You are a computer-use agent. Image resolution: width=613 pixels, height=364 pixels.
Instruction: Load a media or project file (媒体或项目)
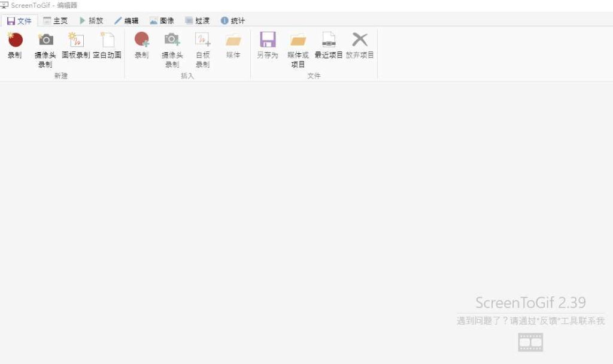pyautogui.click(x=297, y=48)
